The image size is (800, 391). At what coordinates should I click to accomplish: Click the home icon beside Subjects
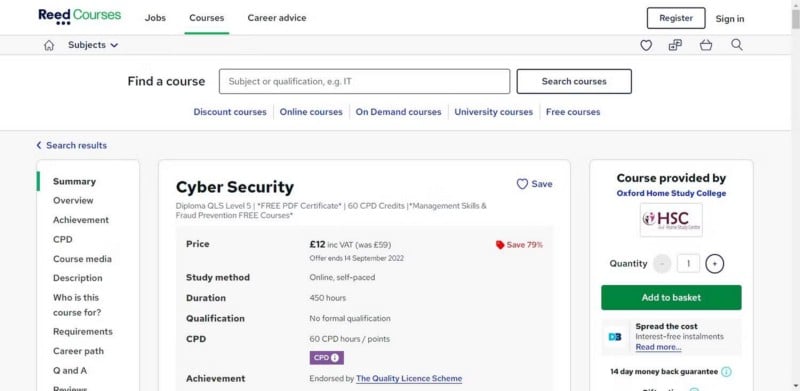pos(49,45)
